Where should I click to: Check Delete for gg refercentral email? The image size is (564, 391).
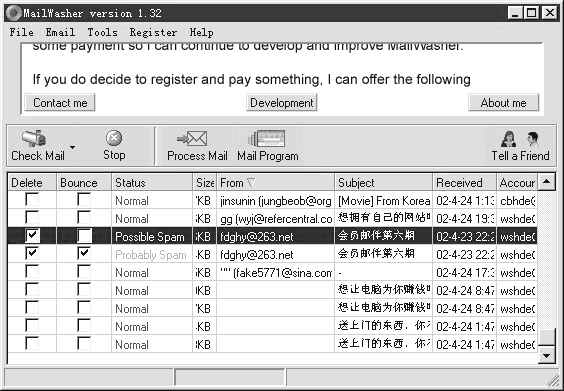(x=32, y=218)
